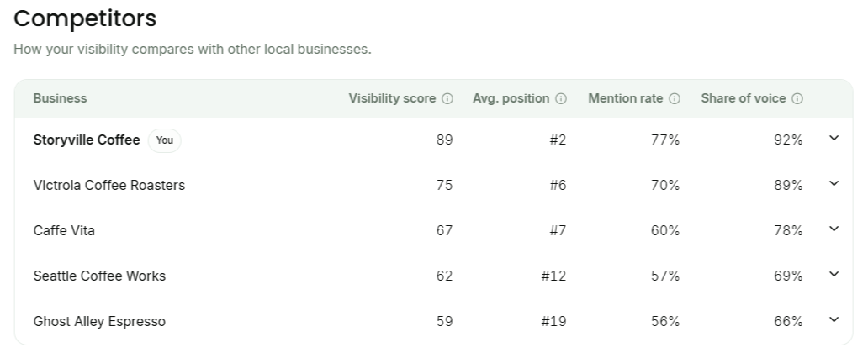Click info icon next to Share of voice

[797, 98]
